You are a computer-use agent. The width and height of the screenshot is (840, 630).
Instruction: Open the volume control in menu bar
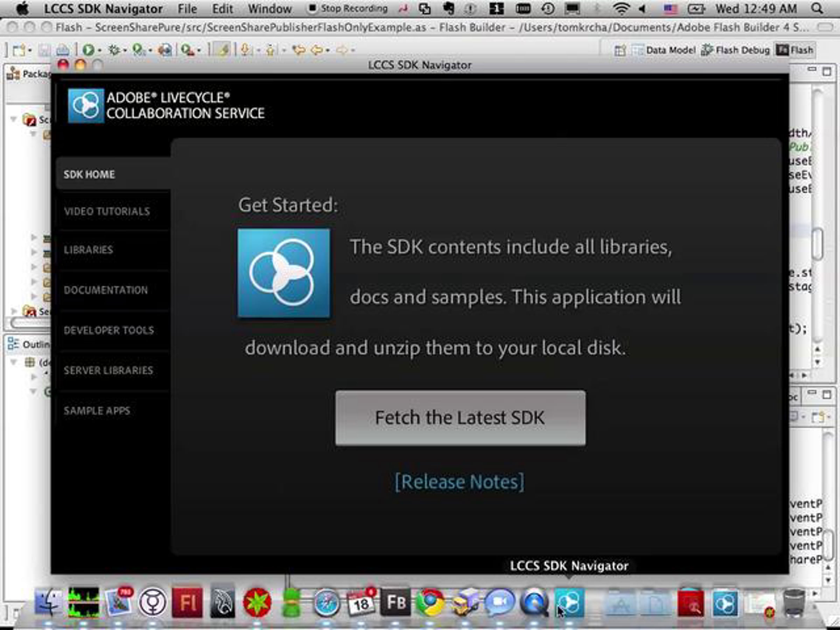coord(643,9)
